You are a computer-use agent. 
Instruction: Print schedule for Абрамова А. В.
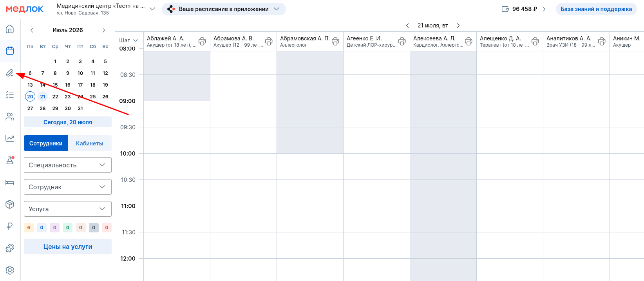(269, 41)
